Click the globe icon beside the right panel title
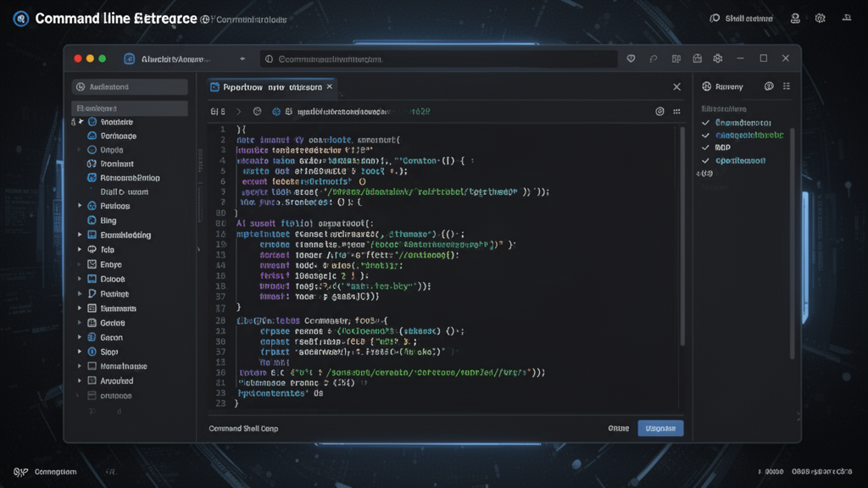This screenshot has height=488, width=868. pyautogui.click(x=769, y=87)
